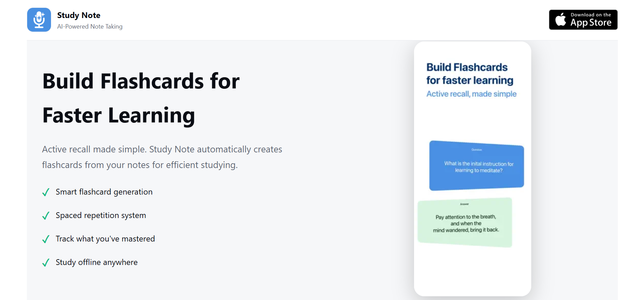Select the Apple logo on the badge

560,19
